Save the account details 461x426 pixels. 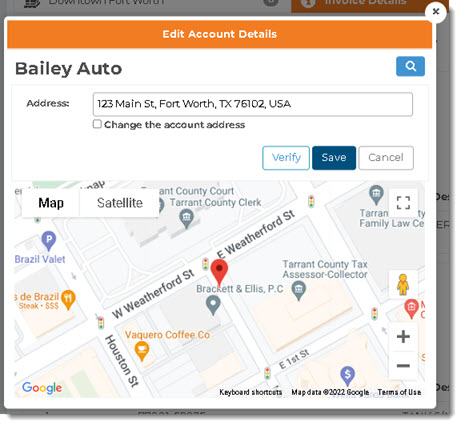334,158
